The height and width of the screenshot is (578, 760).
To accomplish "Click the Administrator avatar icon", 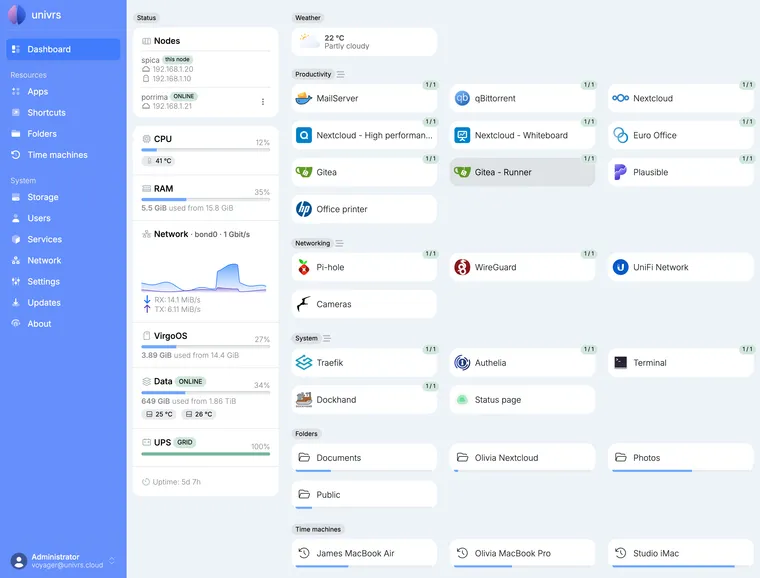I will (19, 561).
